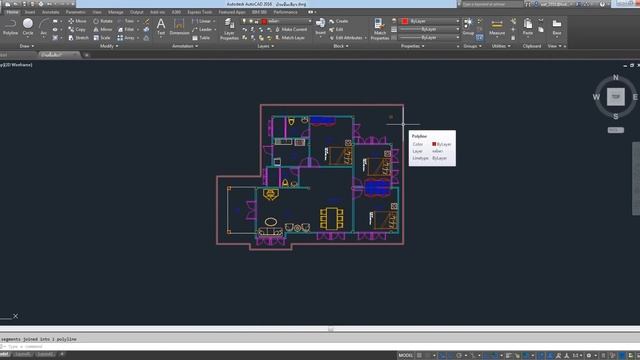640x360 pixels.
Task: Click new drawing tab plus button
Action: tap(86, 55)
